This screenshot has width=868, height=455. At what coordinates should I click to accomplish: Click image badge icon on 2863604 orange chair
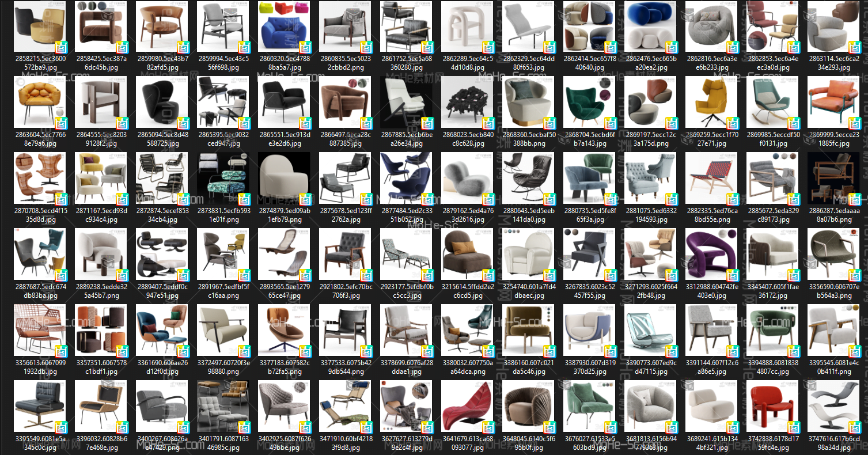(x=60, y=123)
